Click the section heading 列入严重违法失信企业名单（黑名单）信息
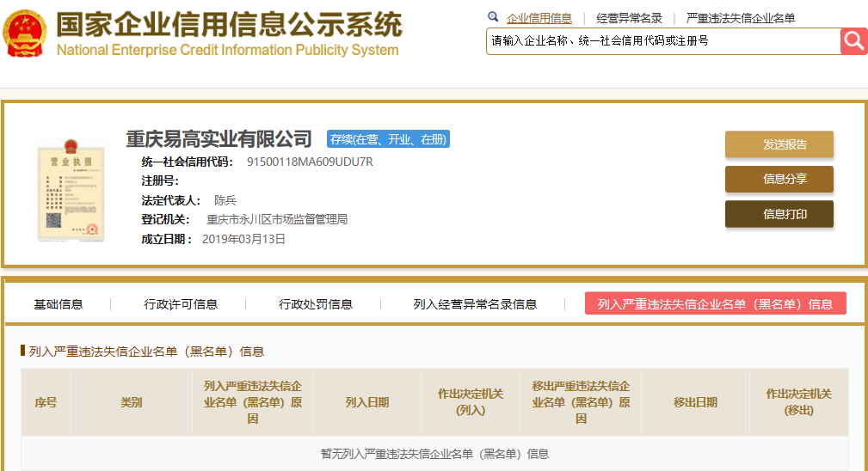This screenshot has width=868, height=471. 146,352
